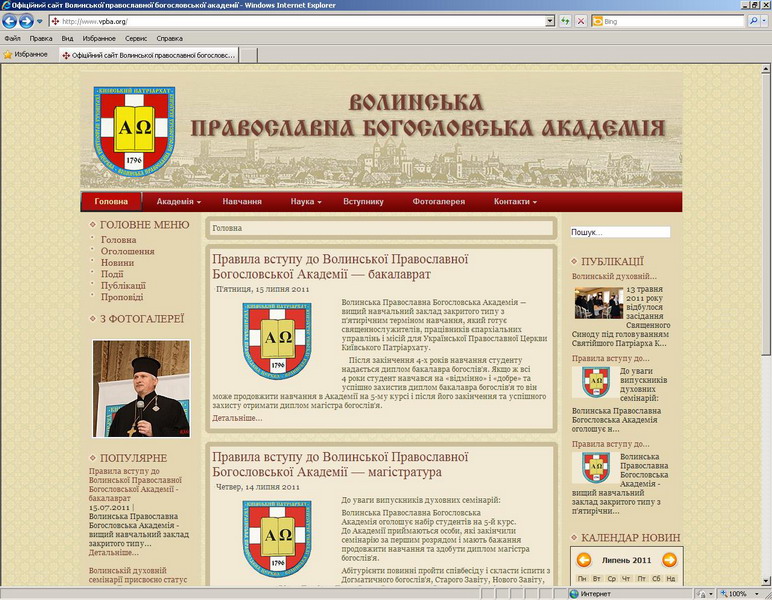Click the browser Forward arrow button

coord(26,21)
